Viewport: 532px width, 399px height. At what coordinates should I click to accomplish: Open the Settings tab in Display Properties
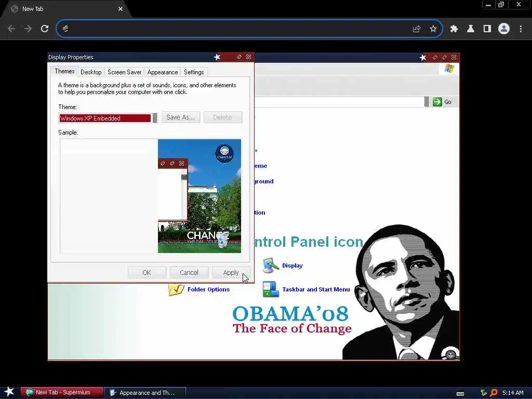(194, 72)
